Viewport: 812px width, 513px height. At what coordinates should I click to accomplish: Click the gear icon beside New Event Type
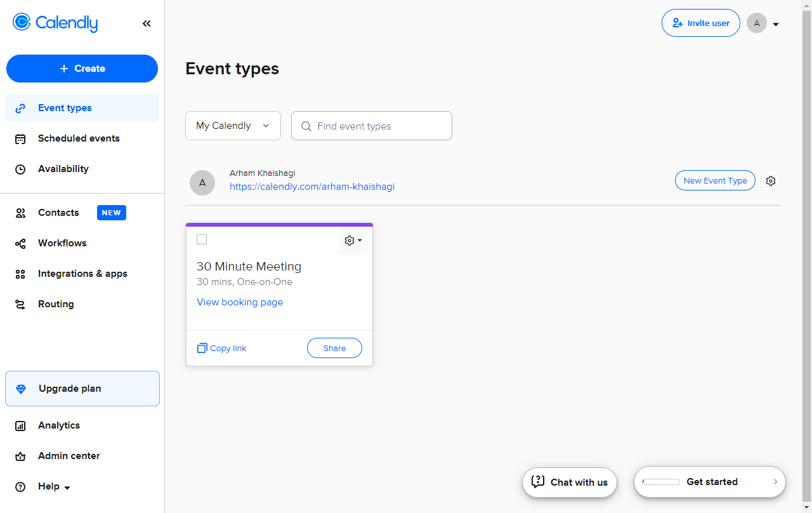click(771, 181)
